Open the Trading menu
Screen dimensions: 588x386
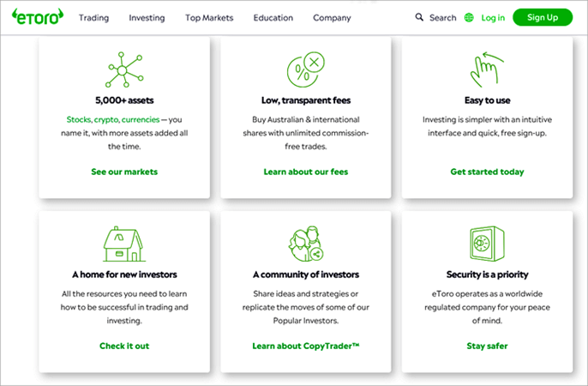click(x=93, y=17)
